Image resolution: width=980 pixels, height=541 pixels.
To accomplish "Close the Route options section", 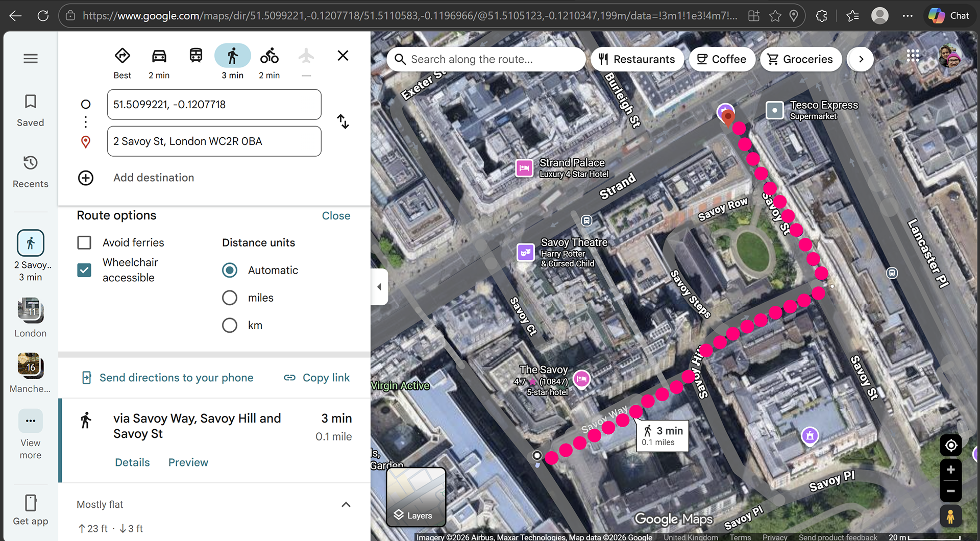I will pyautogui.click(x=336, y=216).
